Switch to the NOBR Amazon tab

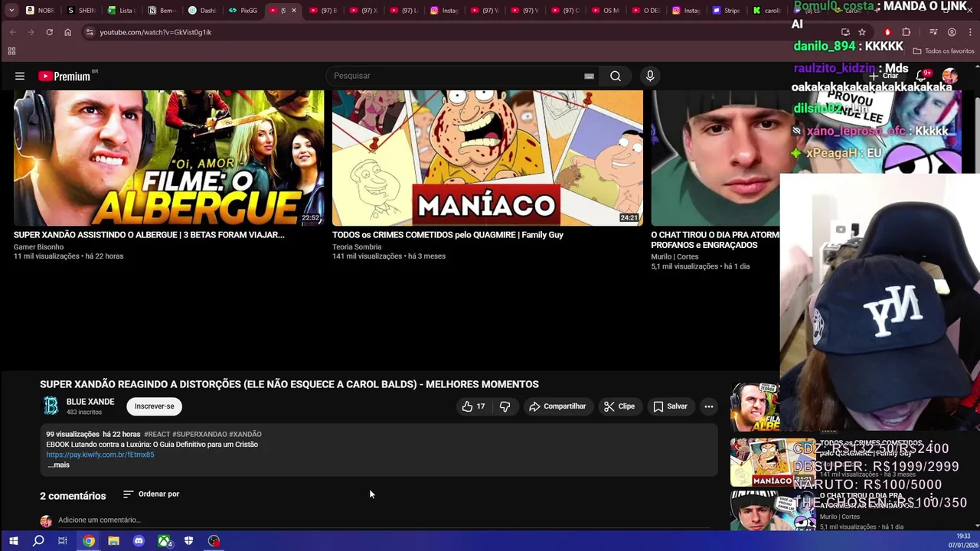pyautogui.click(x=40, y=11)
